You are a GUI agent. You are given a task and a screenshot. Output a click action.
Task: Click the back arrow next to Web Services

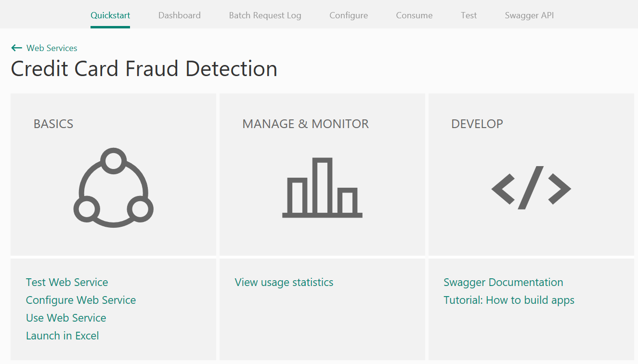16,48
